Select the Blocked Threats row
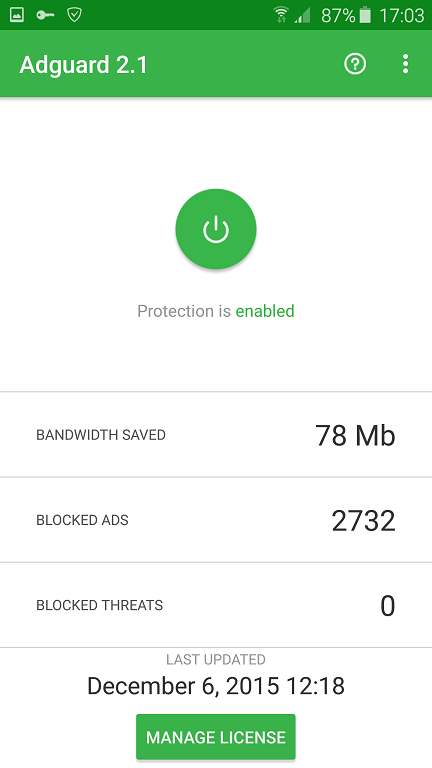 pyautogui.click(x=216, y=605)
